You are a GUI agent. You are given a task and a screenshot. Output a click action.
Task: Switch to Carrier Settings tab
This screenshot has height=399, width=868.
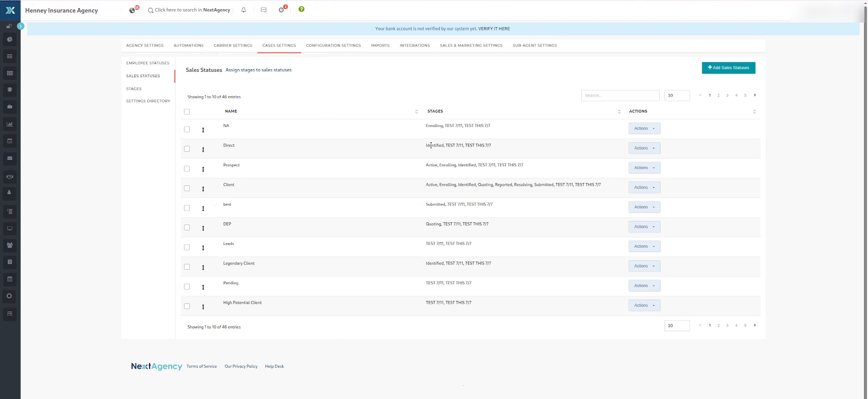click(233, 46)
